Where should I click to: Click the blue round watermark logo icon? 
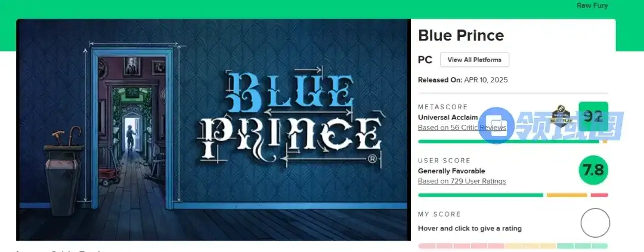pos(496,125)
